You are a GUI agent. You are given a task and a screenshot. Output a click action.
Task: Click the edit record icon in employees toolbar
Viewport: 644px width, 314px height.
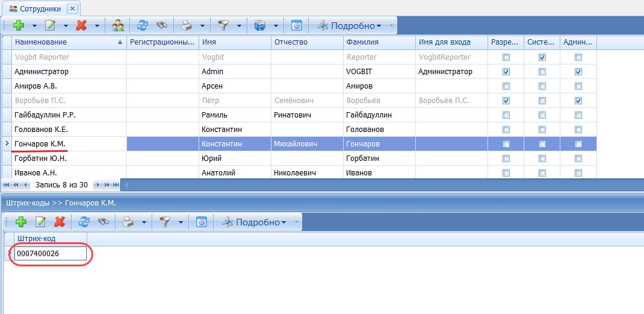point(50,25)
